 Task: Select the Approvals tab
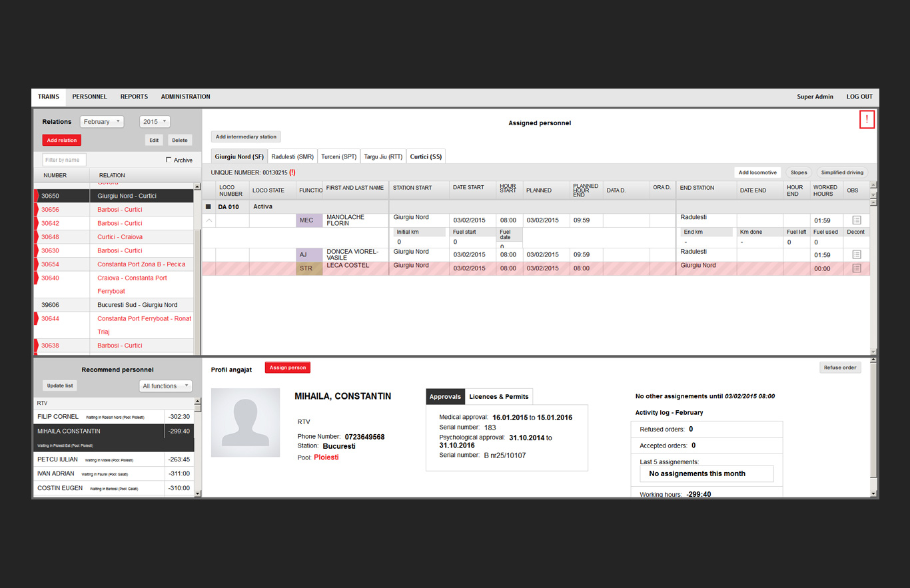click(445, 396)
